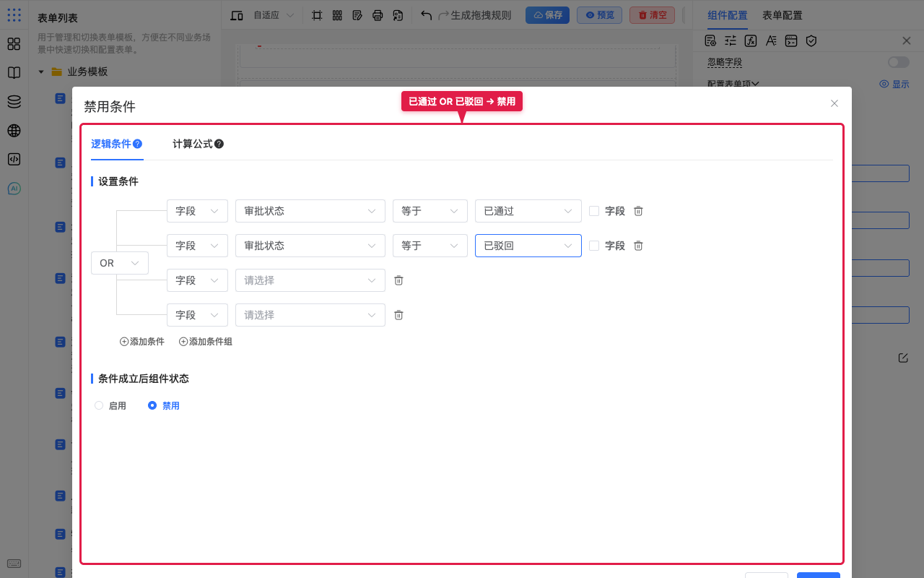This screenshot has width=924, height=578.
Task: Close the 禁用条件 dialog
Action: [x=834, y=103]
